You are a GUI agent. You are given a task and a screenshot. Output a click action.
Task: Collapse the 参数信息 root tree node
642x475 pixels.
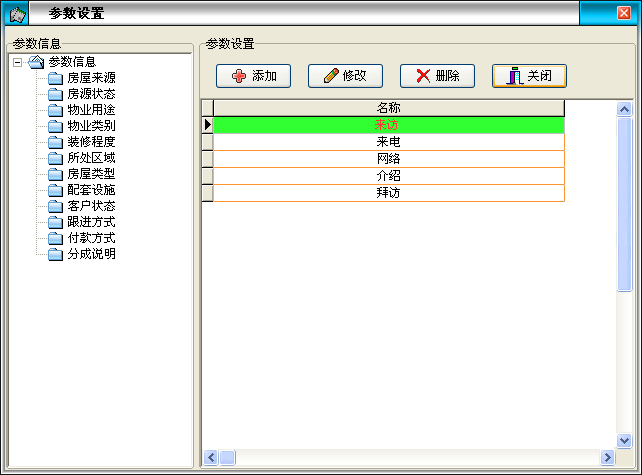click(x=18, y=62)
